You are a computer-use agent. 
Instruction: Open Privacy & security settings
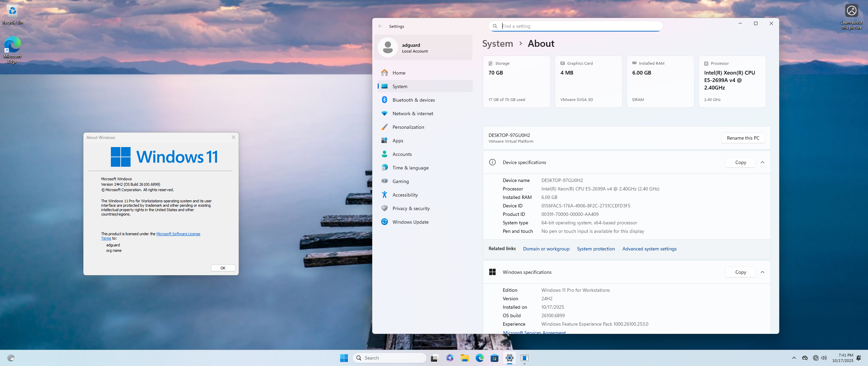pyautogui.click(x=411, y=208)
